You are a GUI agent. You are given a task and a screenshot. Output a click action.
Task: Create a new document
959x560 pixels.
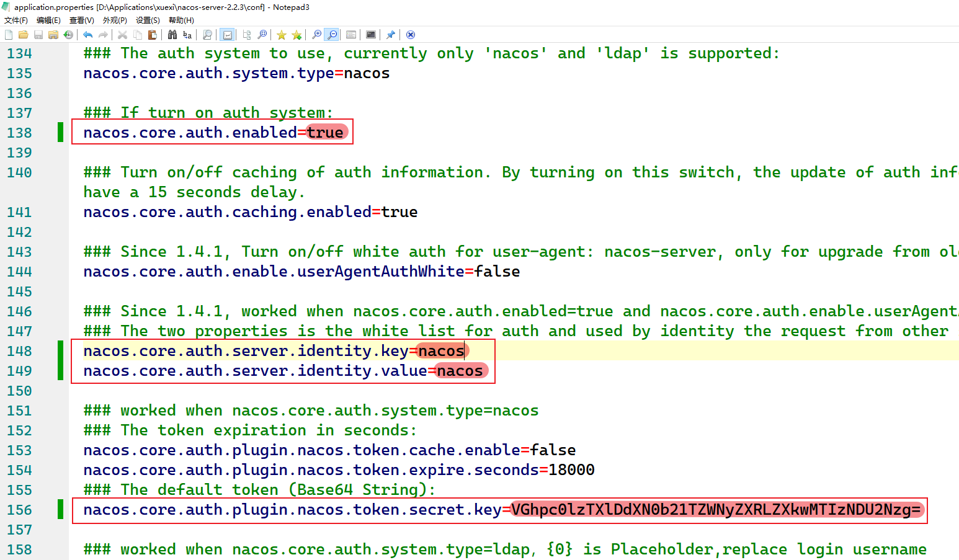tap(8, 34)
